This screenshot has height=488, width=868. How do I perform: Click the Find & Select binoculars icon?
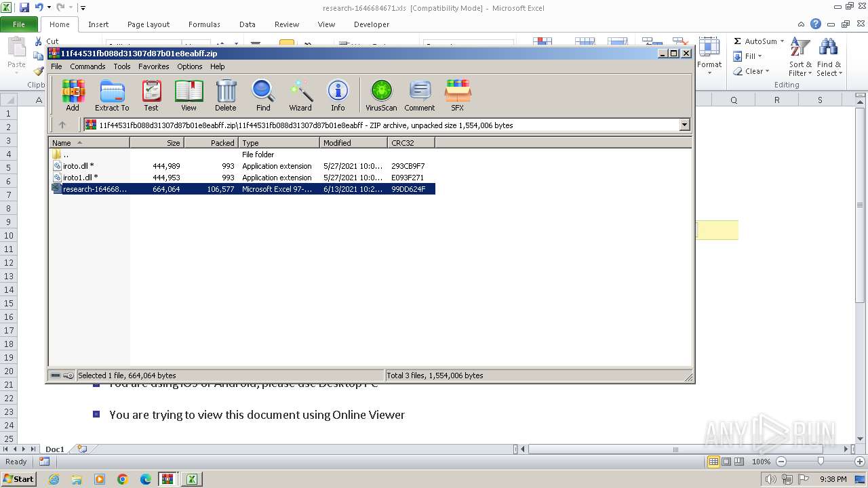[x=829, y=57]
